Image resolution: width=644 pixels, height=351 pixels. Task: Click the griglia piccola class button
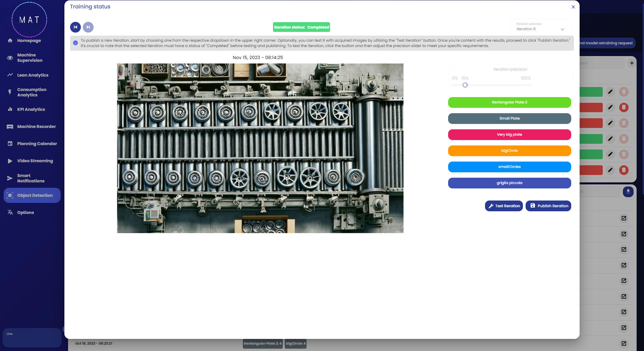(509, 183)
